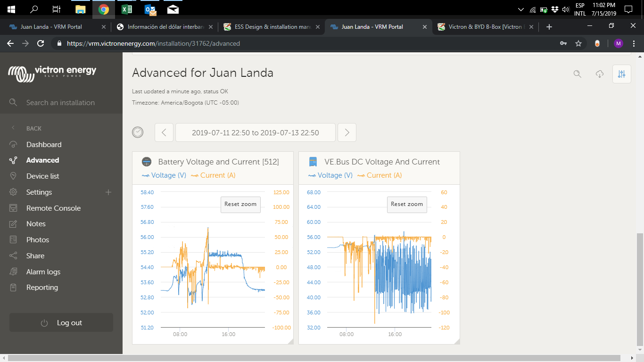Open Dashboard in sidebar menu
The width and height of the screenshot is (644, 362).
[x=44, y=145]
